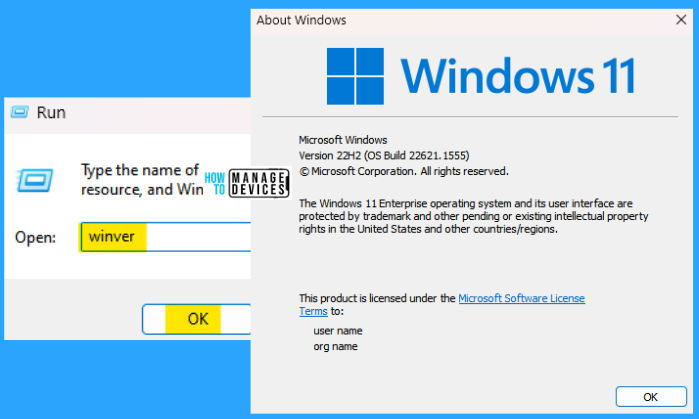This screenshot has height=419, width=699.
Task: Click the 'Run' dialog title text
Action: pos(51,112)
